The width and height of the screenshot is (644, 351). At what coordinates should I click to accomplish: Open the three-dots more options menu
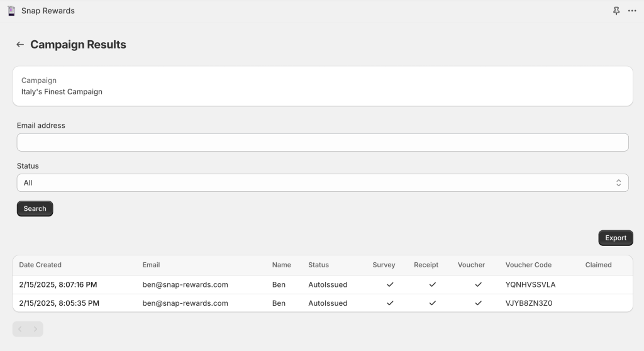[x=632, y=11]
